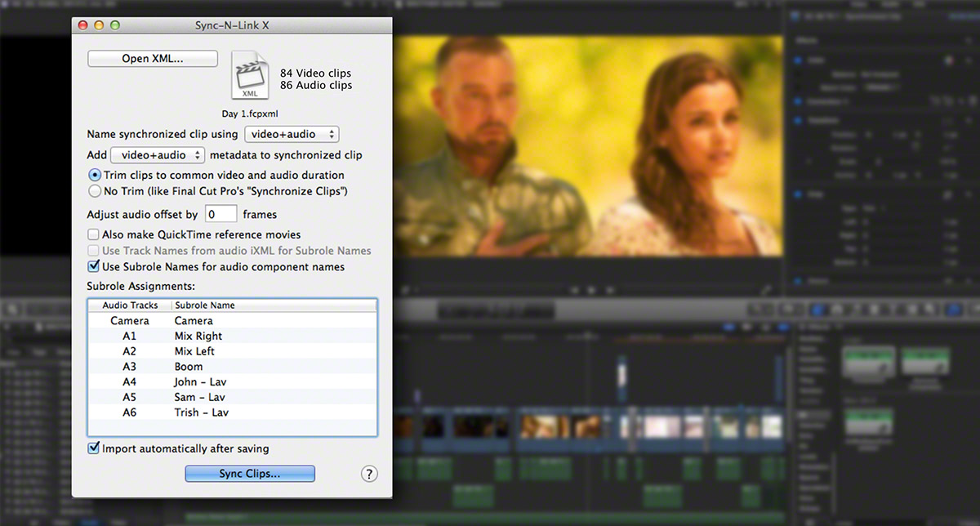Click the A6 audio track cell

130,412
